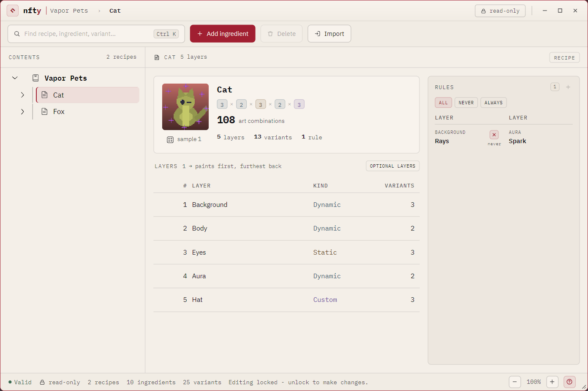Select the ALWAYS rules filter tab
This screenshot has height=391, width=588.
tap(493, 103)
